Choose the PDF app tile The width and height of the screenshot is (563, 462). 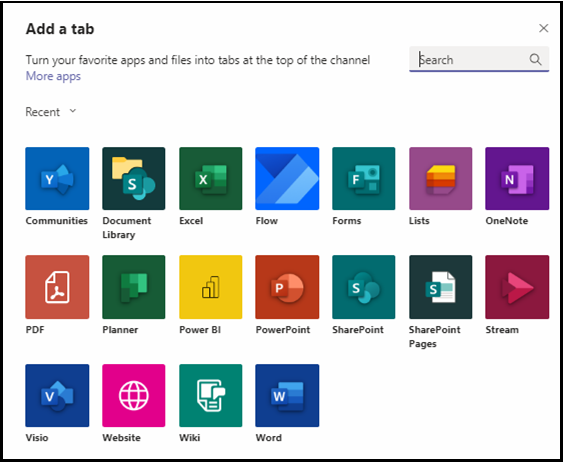tap(57, 287)
